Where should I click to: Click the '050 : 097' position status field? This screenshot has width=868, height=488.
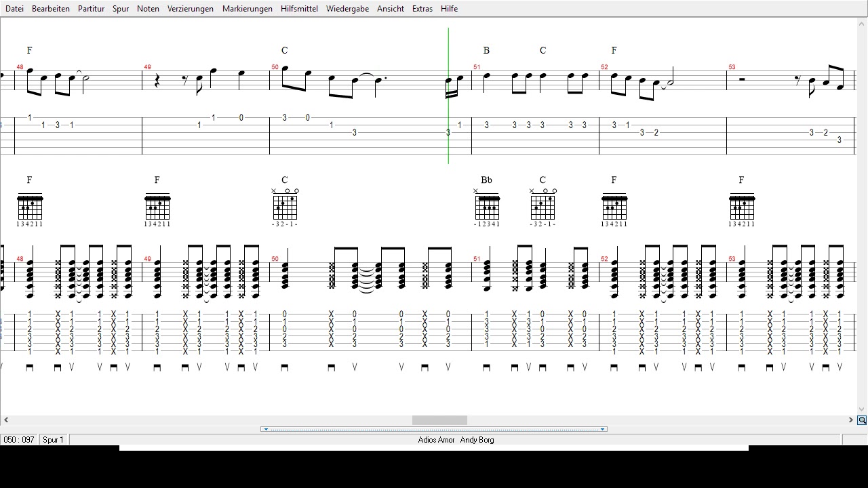coord(19,440)
